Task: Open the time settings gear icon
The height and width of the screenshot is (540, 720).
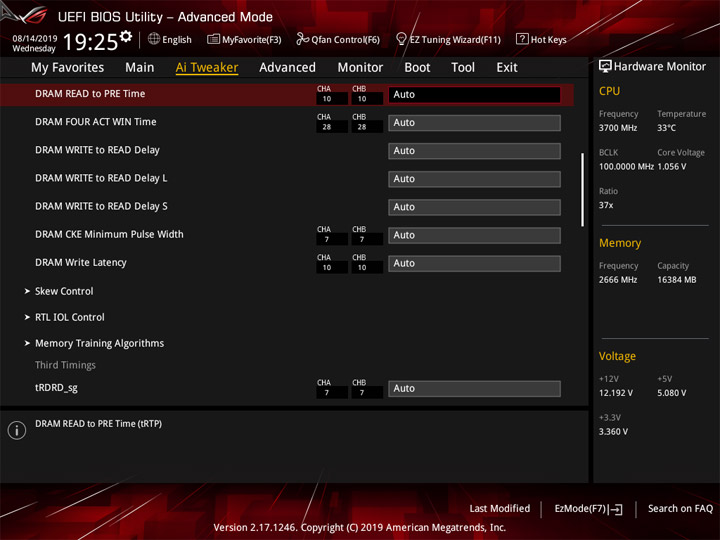Action: tap(126, 36)
